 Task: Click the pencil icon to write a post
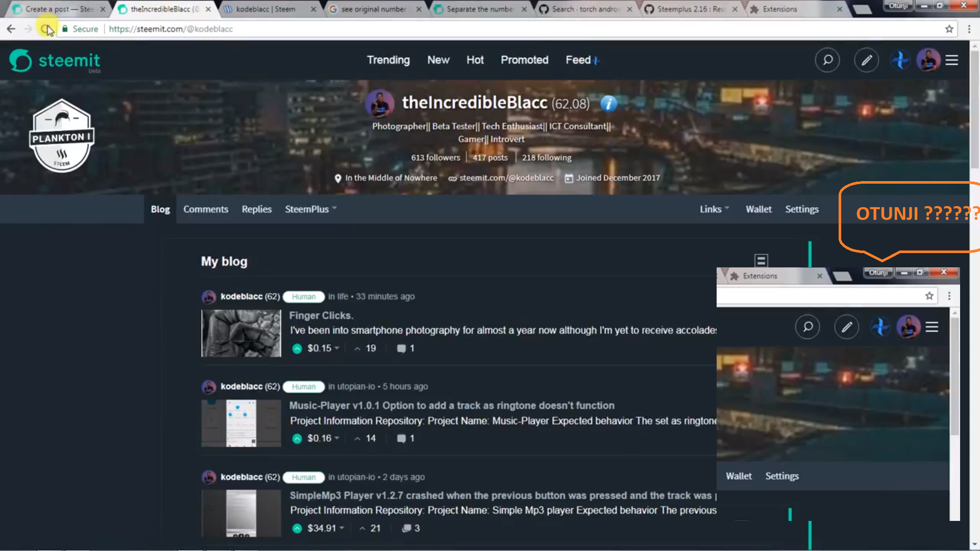pyautogui.click(x=867, y=60)
